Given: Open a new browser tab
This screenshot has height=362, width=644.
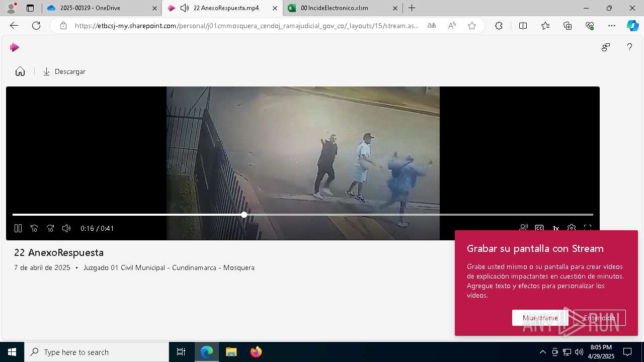Looking at the screenshot, I should pos(412,8).
